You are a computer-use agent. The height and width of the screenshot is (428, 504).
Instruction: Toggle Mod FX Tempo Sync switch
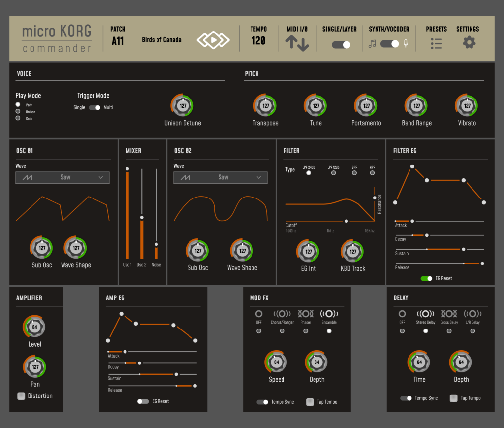(262, 402)
